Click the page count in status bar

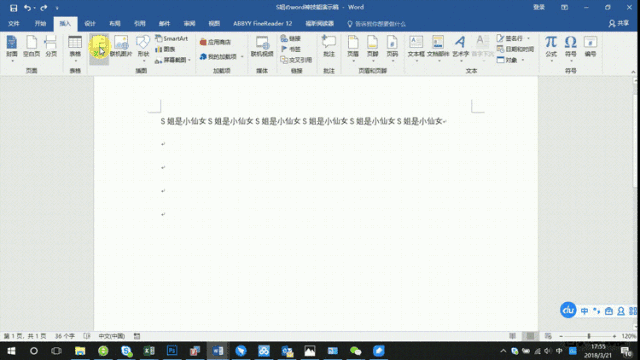coord(25,336)
